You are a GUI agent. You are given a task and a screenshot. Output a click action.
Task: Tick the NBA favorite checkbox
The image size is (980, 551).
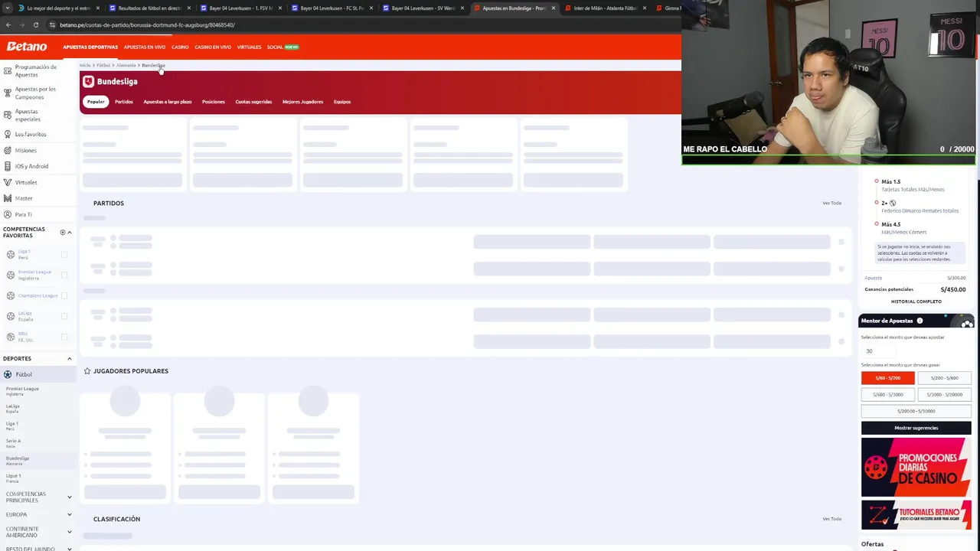coord(64,337)
